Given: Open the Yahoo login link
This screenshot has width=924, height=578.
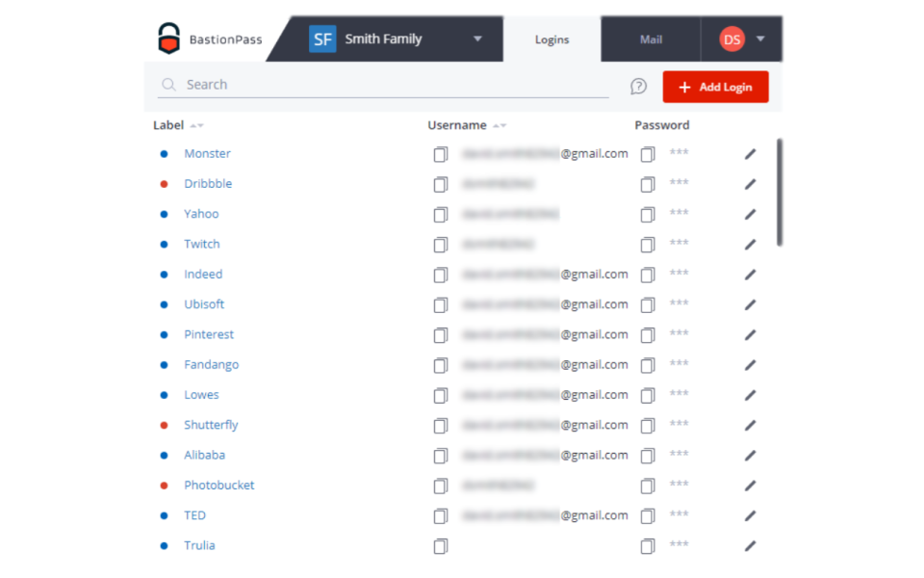Looking at the screenshot, I should 201,214.
